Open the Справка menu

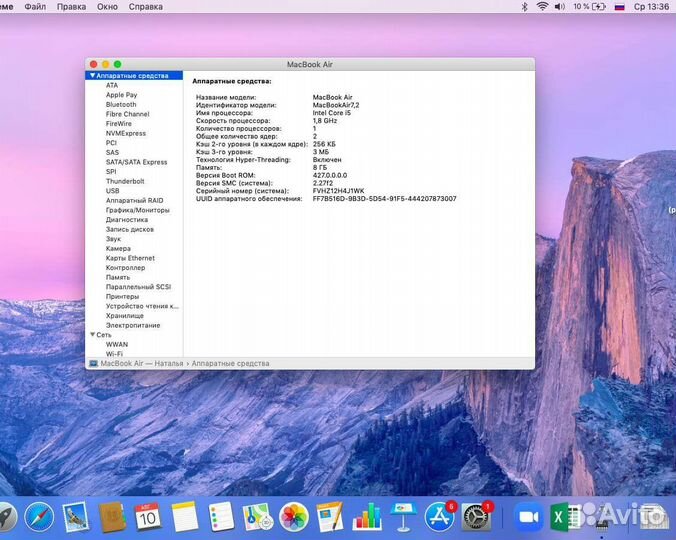(x=146, y=6)
